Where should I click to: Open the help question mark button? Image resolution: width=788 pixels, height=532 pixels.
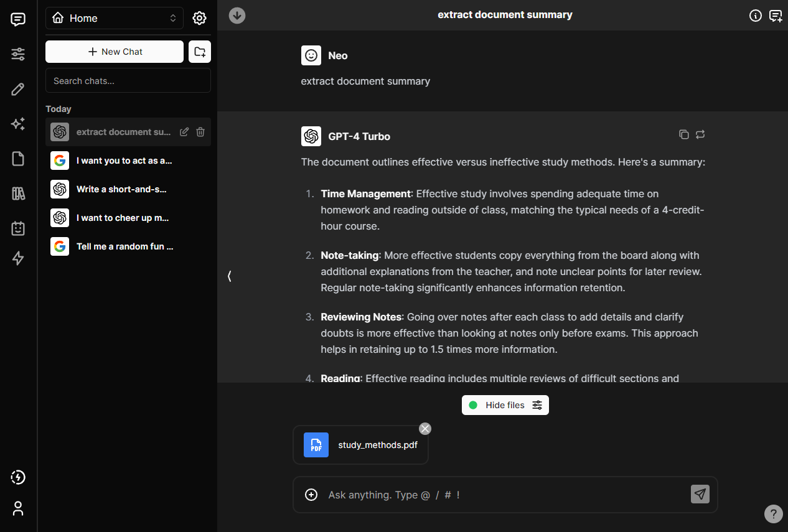(773, 513)
